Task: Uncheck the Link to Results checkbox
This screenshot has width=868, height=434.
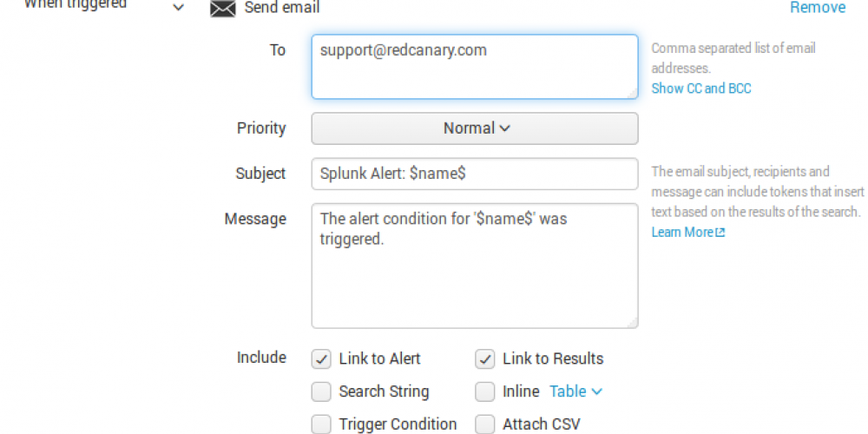Action: click(485, 359)
